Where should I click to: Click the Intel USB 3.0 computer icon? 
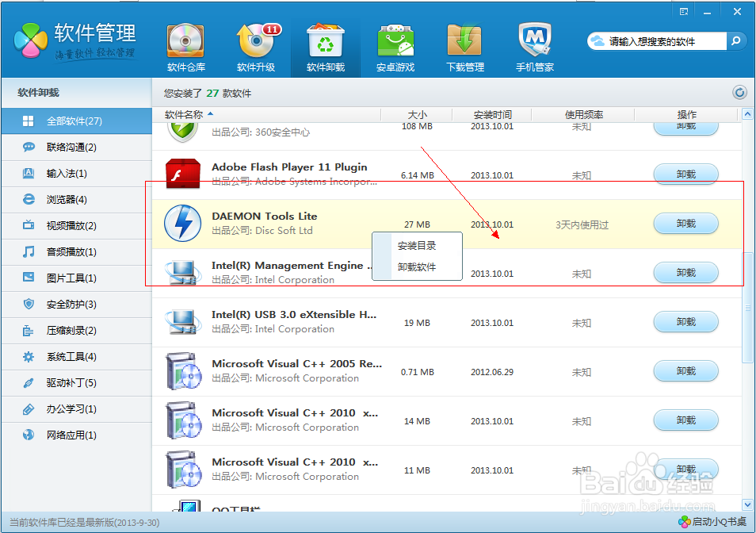click(183, 322)
